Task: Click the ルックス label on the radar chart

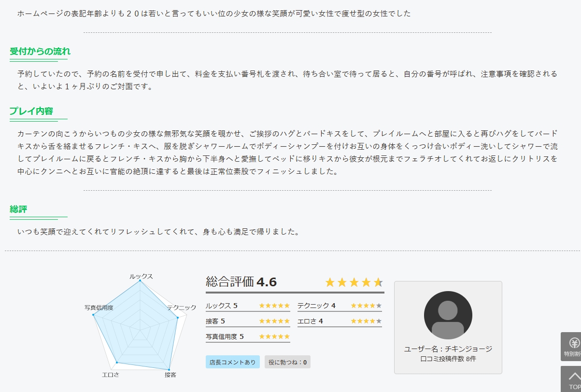Action: point(141,276)
